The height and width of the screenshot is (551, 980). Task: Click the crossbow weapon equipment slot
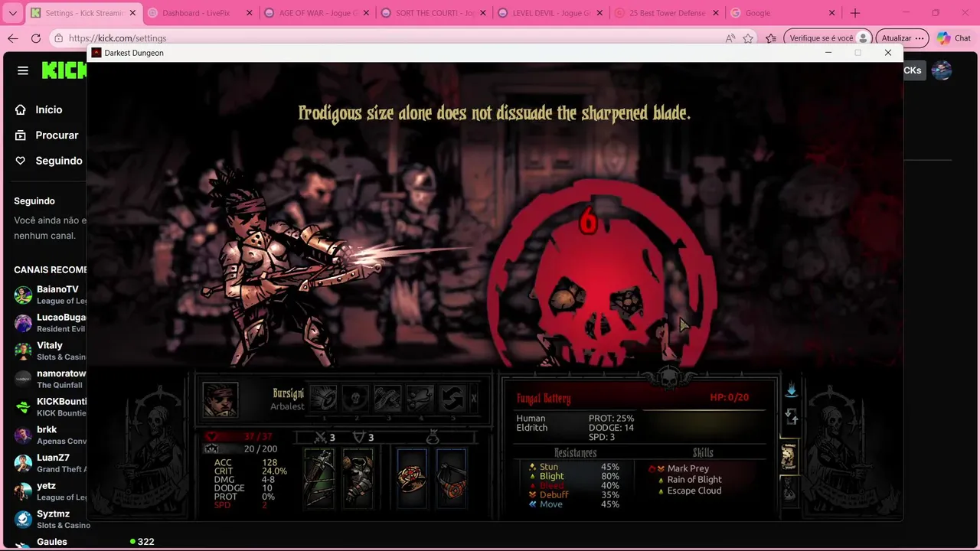[x=319, y=478]
